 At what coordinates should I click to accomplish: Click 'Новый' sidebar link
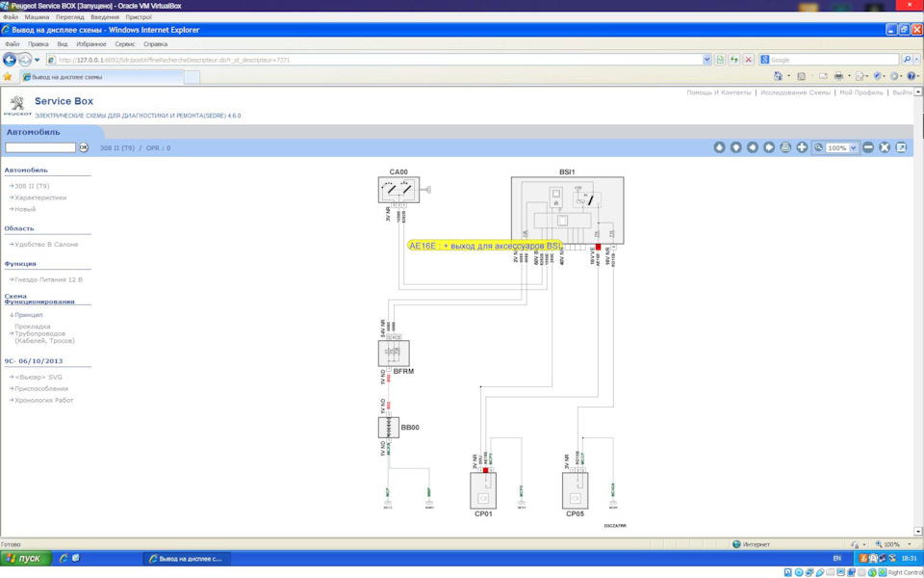click(x=25, y=209)
